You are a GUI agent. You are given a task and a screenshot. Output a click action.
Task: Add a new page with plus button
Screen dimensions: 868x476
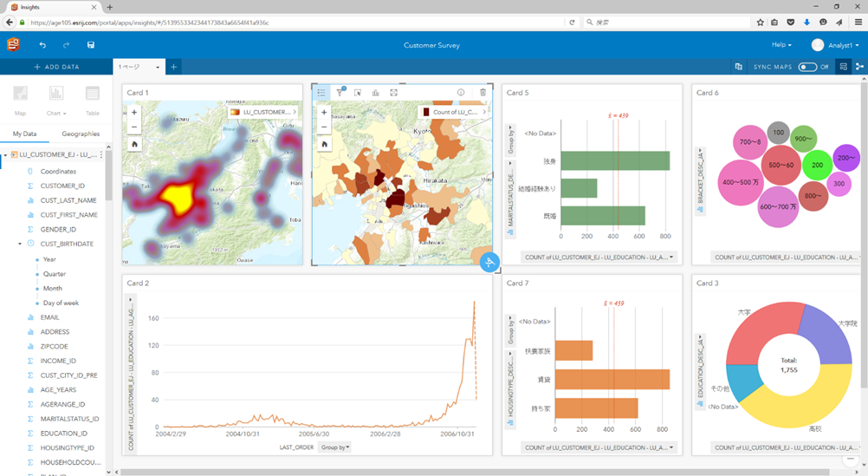pyautogui.click(x=173, y=67)
